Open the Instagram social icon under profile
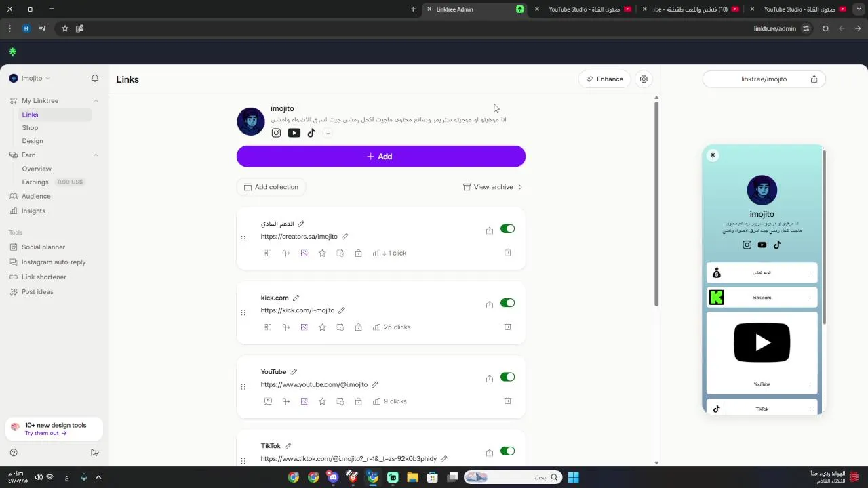Image resolution: width=868 pixels, height=488 pixels. tap(276, 133)
